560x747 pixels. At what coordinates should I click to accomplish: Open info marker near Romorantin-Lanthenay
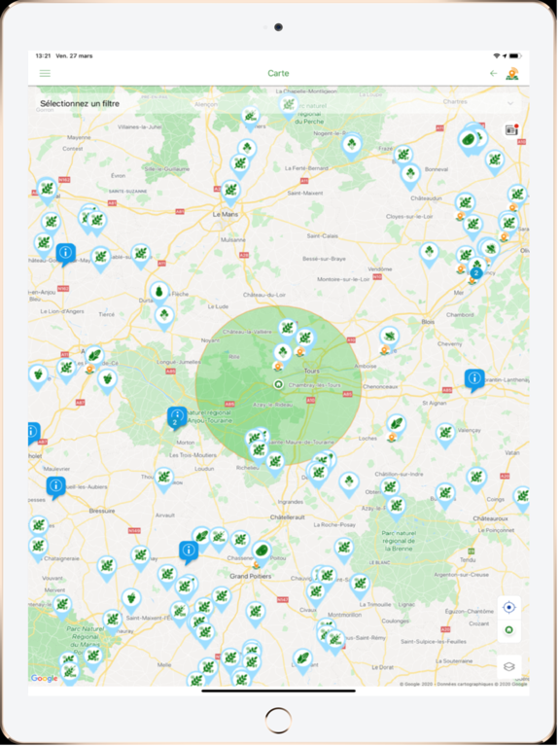pos(474,379)
